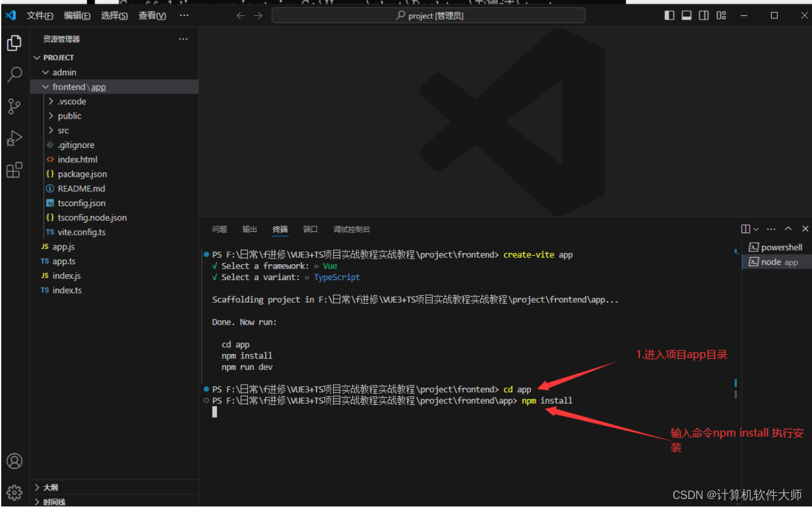Open tsconfig.node.json file
The image size is (812, 507).
click(x=114, y=218)
